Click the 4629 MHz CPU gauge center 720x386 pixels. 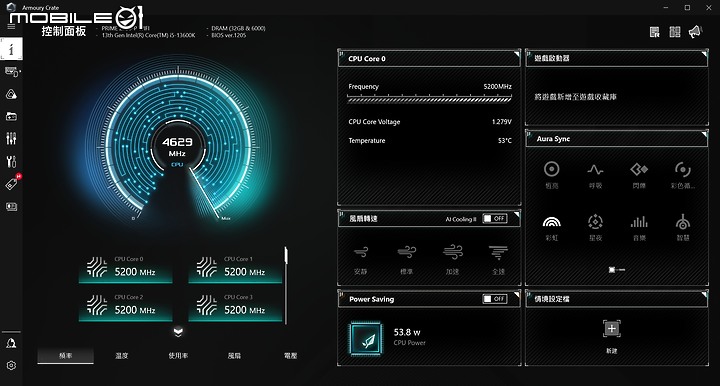coord(177,147)
